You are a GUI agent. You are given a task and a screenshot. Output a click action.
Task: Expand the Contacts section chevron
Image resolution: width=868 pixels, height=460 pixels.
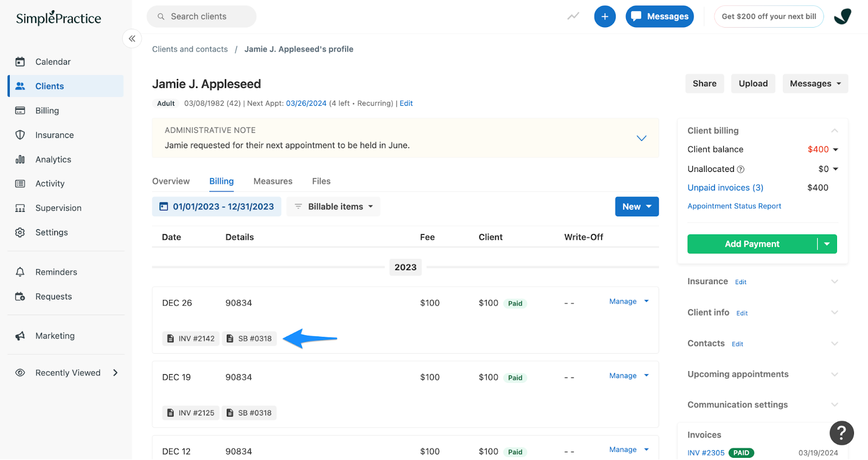pyautogui.click(x=834, y=343)
